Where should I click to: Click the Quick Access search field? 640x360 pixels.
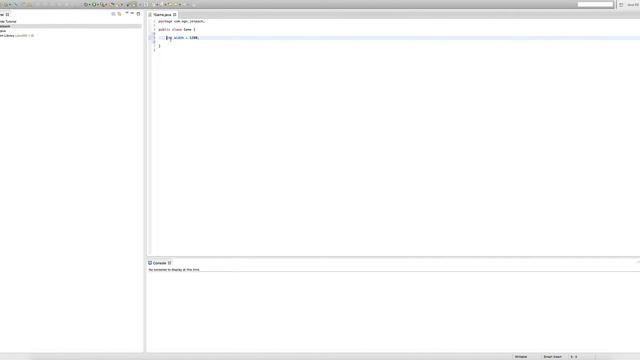tap(595, 4)
